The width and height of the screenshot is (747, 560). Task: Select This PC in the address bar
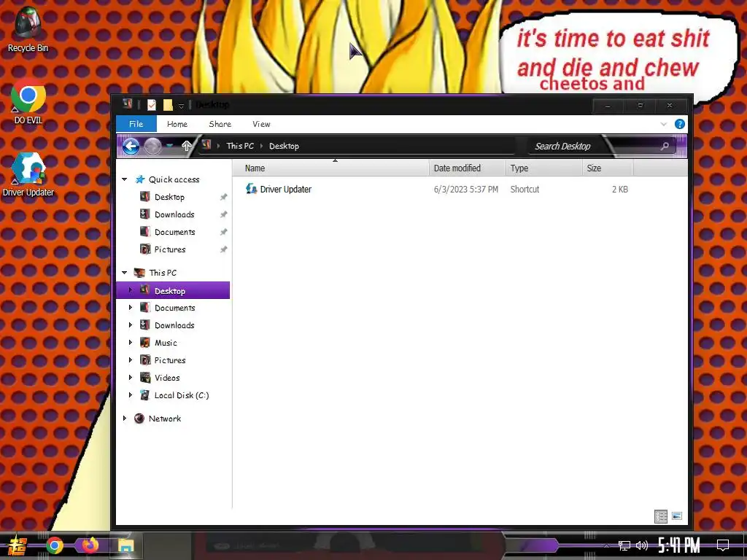click(240, 146)
